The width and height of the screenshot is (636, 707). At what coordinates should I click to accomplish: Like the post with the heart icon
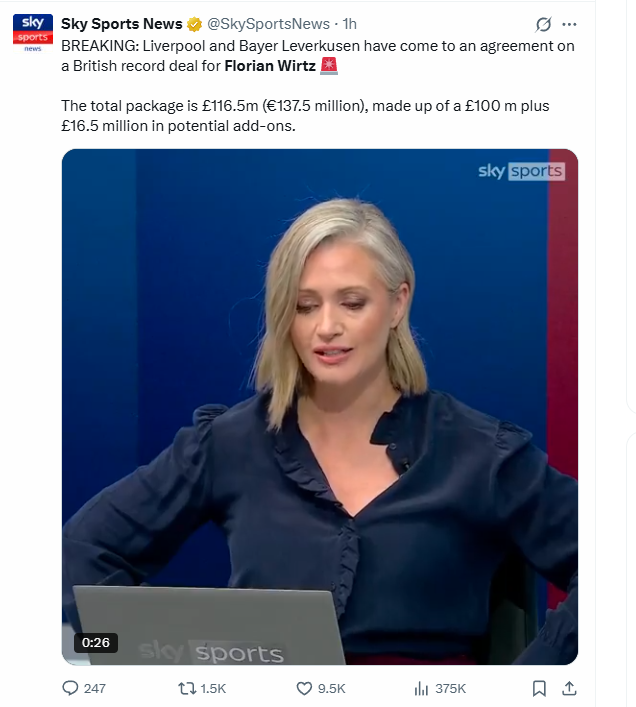(304, 688)
